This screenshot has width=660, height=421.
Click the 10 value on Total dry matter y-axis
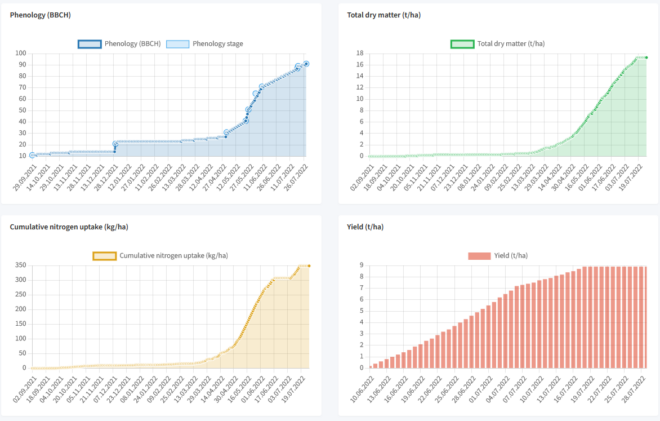pyautogui.click(x=360, y=99)
